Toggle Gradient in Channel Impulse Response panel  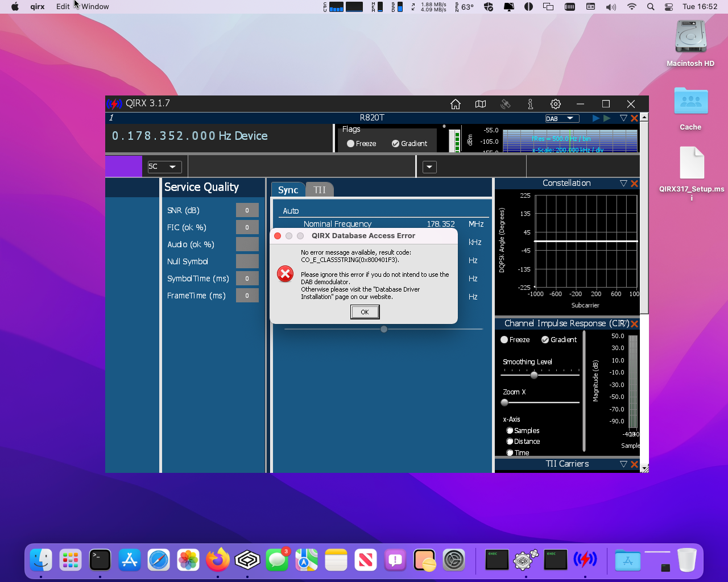[559, 340]
